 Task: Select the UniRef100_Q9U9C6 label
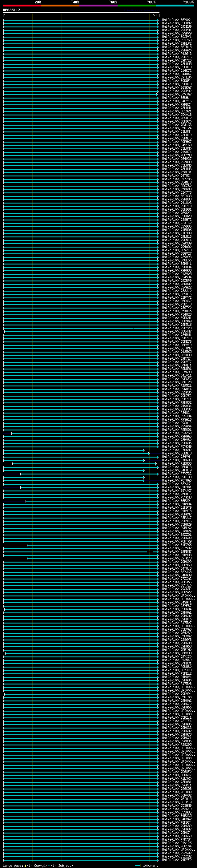tap(177, 521)
